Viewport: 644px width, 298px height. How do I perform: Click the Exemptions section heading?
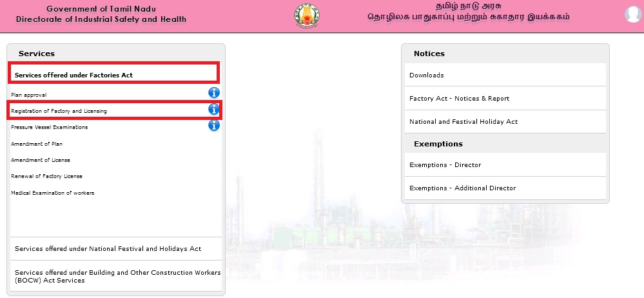tap(438, 144)
